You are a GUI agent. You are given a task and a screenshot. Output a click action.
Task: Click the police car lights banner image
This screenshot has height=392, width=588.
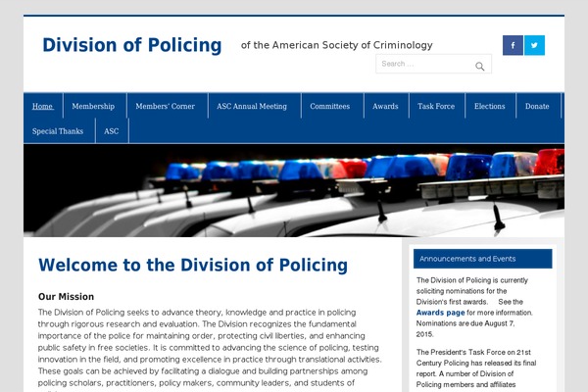click(x=294, y=191)
